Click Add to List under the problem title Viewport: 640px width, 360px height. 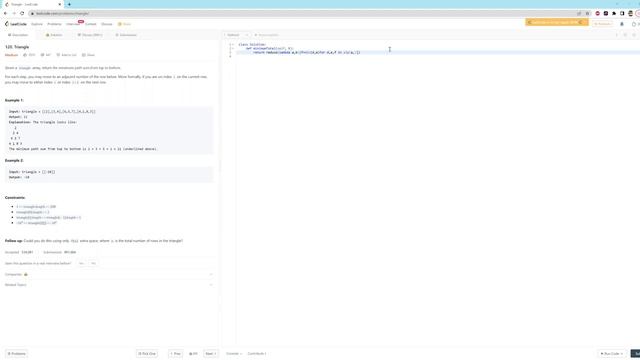coord(67,55)
